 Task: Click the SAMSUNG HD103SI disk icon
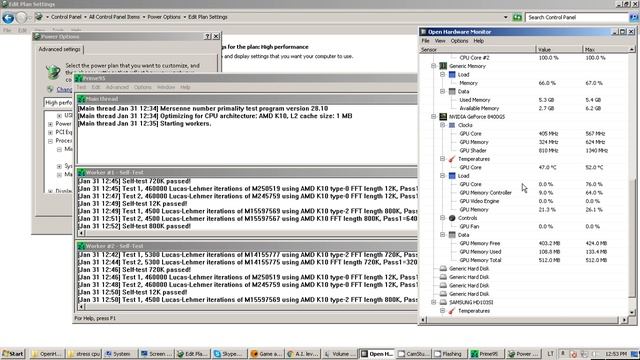(443, 302)
